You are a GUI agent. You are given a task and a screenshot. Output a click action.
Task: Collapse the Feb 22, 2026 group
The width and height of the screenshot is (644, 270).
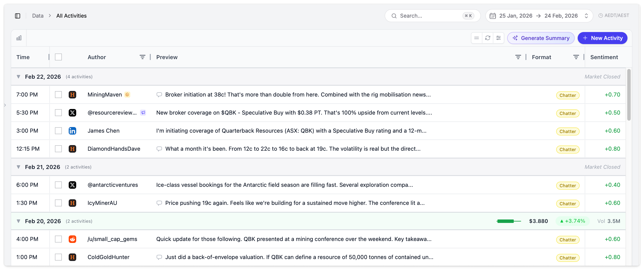(x=18, y=77)
